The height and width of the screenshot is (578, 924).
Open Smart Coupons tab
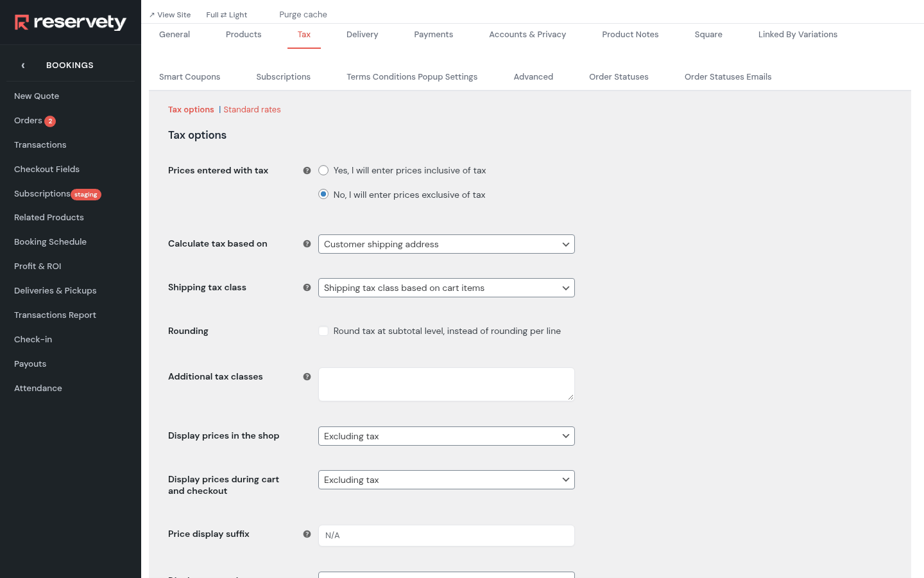pyautogui.click(x=190, y=77)
